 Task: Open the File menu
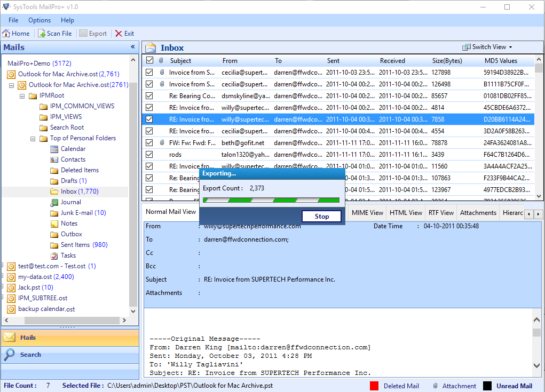[13, 20]
